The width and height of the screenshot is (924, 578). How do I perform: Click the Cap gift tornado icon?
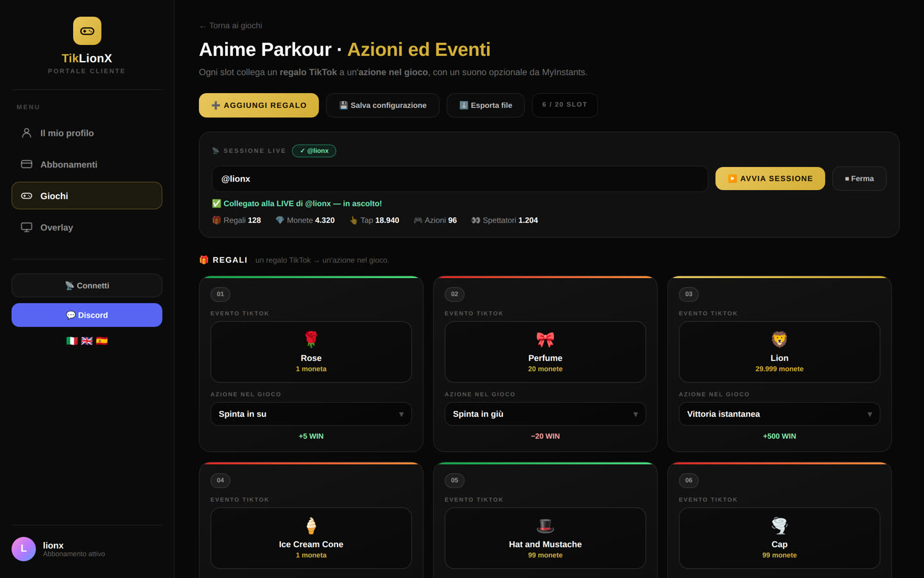click(x=780, y=525)
